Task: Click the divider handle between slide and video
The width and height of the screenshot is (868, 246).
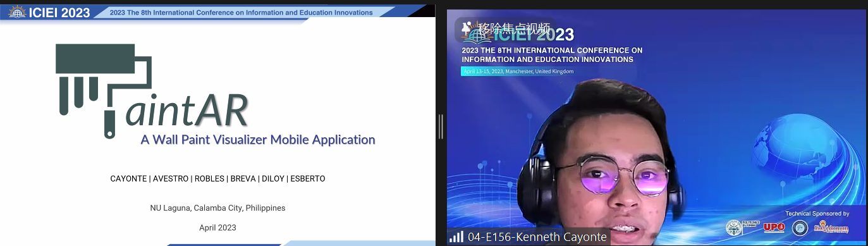Action: click(441, 126)
